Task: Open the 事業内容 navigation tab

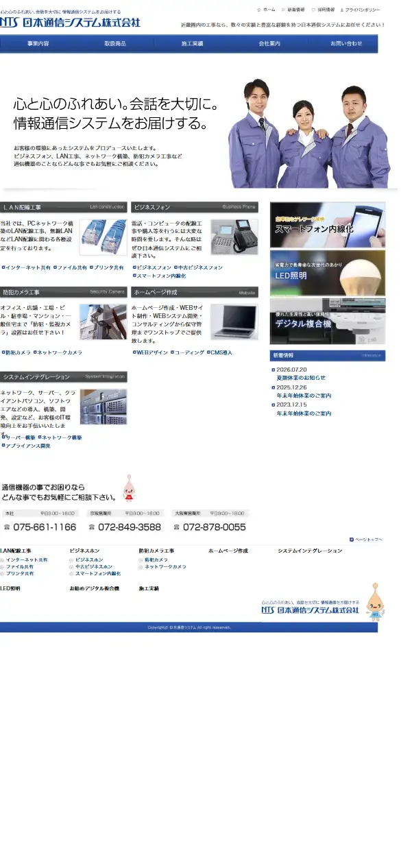Action: [38, 44]
